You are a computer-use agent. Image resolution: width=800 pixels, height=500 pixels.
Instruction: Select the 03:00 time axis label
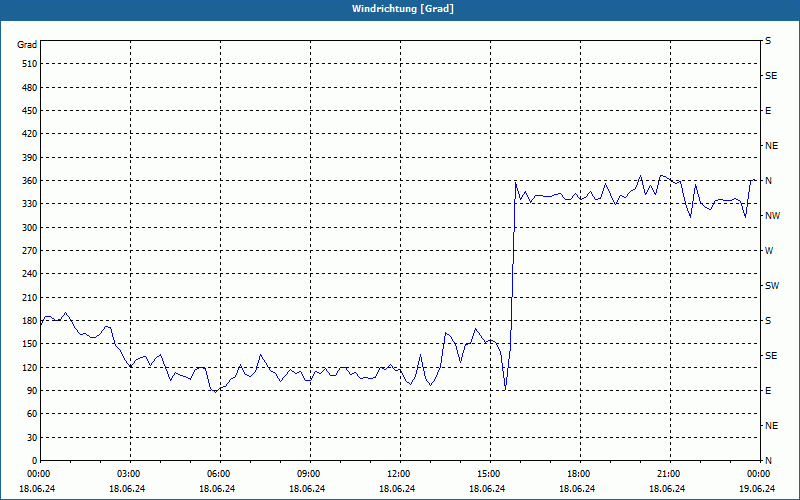click(x=130, y=474)
